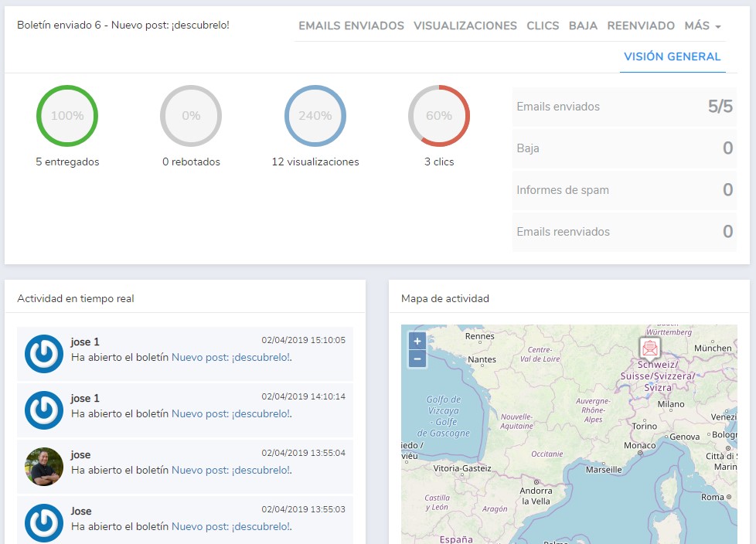The height and width of the screenshot is (544, 756).
Task: Click the '0 rebotados' label
Action: [191, 162]
